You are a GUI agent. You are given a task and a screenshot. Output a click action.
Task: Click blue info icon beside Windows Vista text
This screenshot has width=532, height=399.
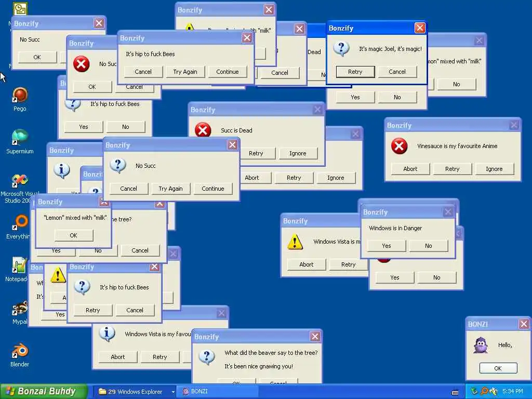107,334
